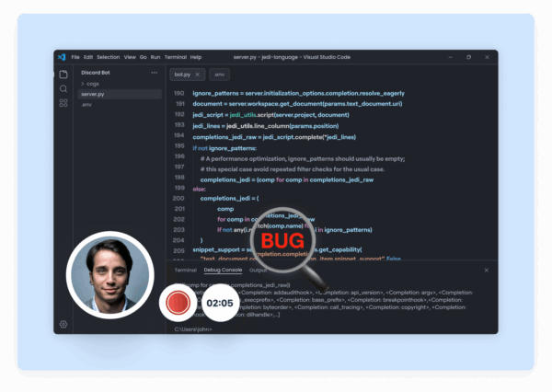The image size is (552, 392).
Task: Click the circular webcam profile thumbnail
Action: [110, 273]
